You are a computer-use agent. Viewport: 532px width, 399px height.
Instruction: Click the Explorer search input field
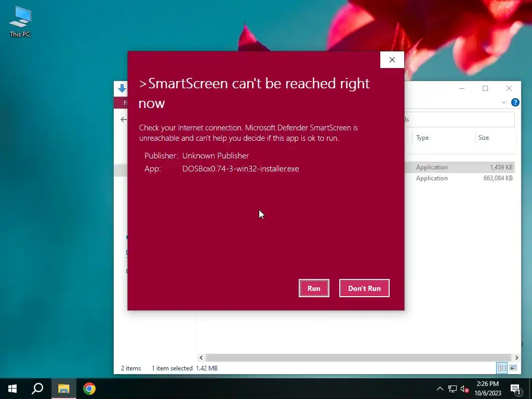click(x=460, y=119)
